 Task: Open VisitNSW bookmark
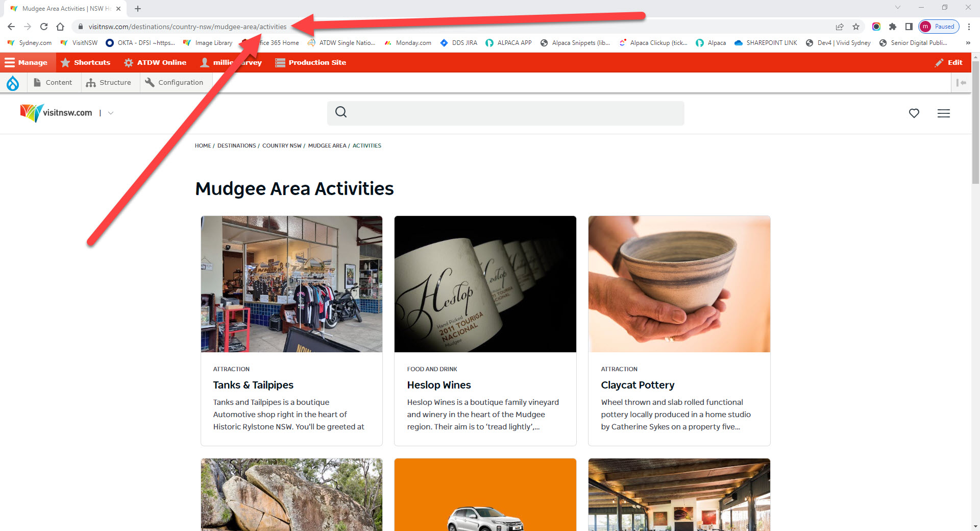[79, 43]
